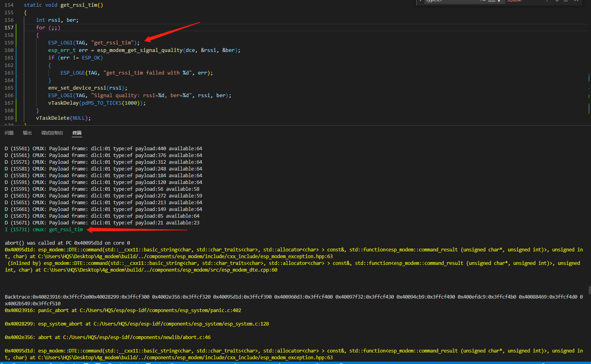Expand the replace field chevron
This screenshot has width=591, height=364.
[421, 2]
